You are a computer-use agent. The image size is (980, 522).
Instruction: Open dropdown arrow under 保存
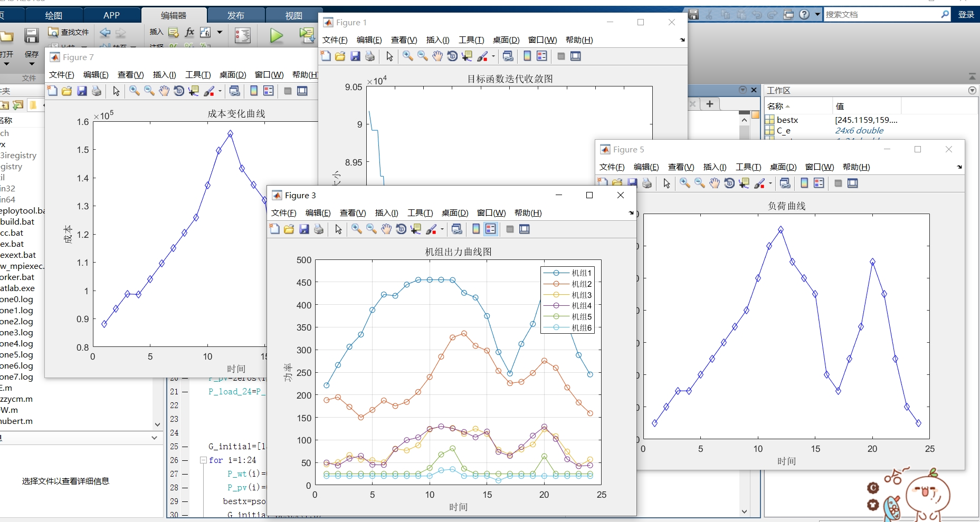click(32, 64)
